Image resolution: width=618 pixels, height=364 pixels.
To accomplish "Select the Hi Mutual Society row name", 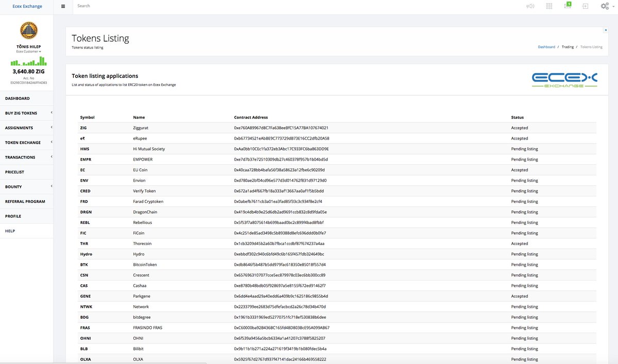I will pos(149,149).
